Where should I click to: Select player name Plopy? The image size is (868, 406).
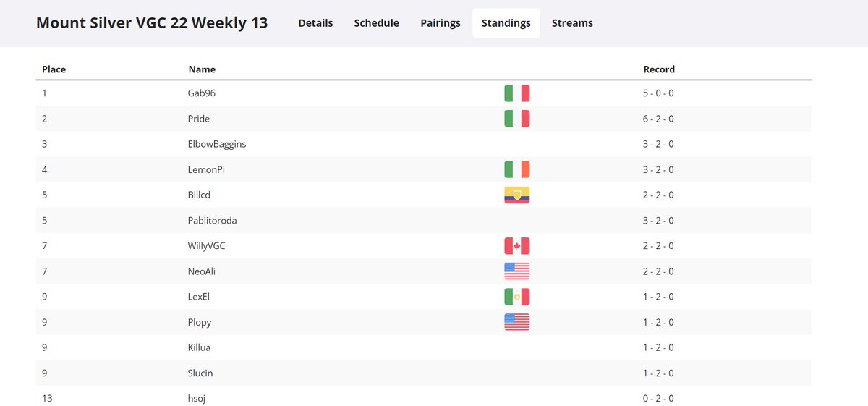[200, 322]
